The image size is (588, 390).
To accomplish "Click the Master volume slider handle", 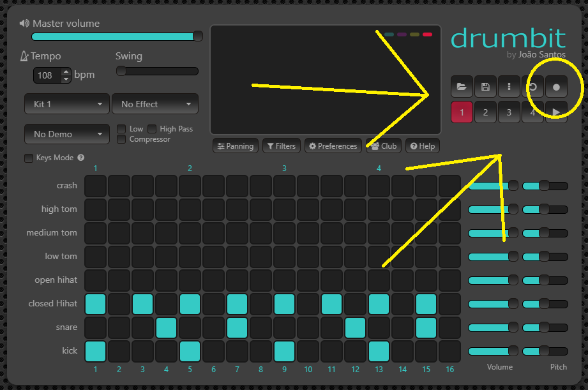I will (x=198, y=36).
